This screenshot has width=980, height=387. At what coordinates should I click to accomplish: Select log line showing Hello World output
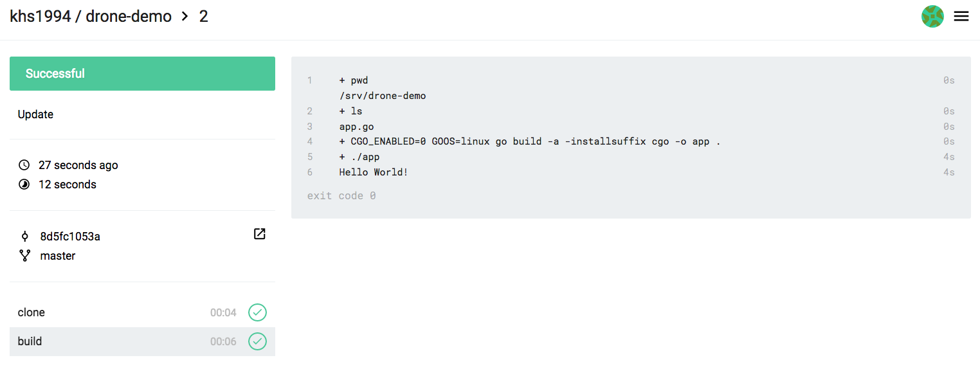click(374, 172)
